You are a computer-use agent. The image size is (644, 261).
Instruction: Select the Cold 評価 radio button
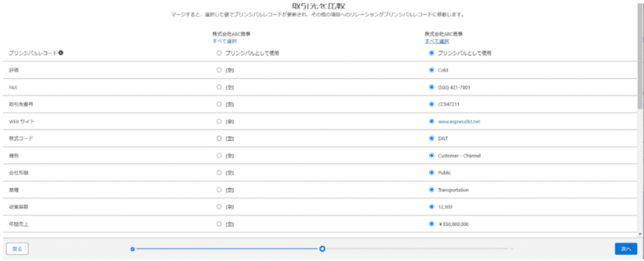[x=431, y=70]
